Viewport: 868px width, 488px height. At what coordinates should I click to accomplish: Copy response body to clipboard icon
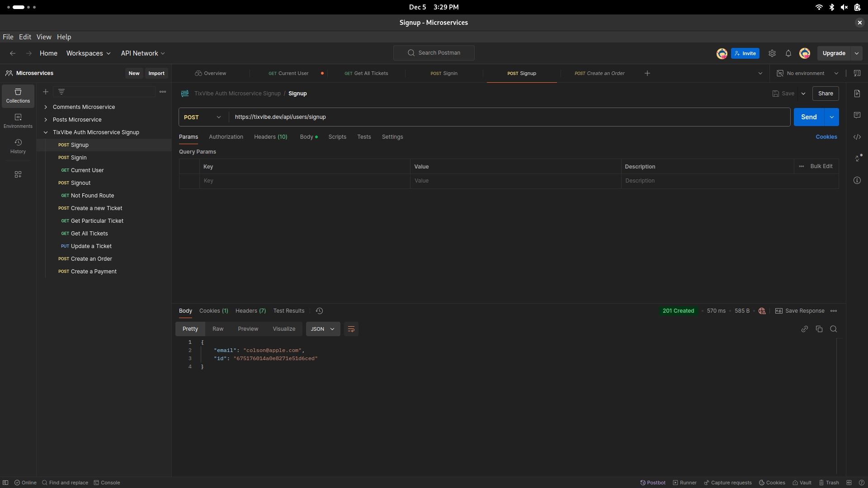[819, 329]
